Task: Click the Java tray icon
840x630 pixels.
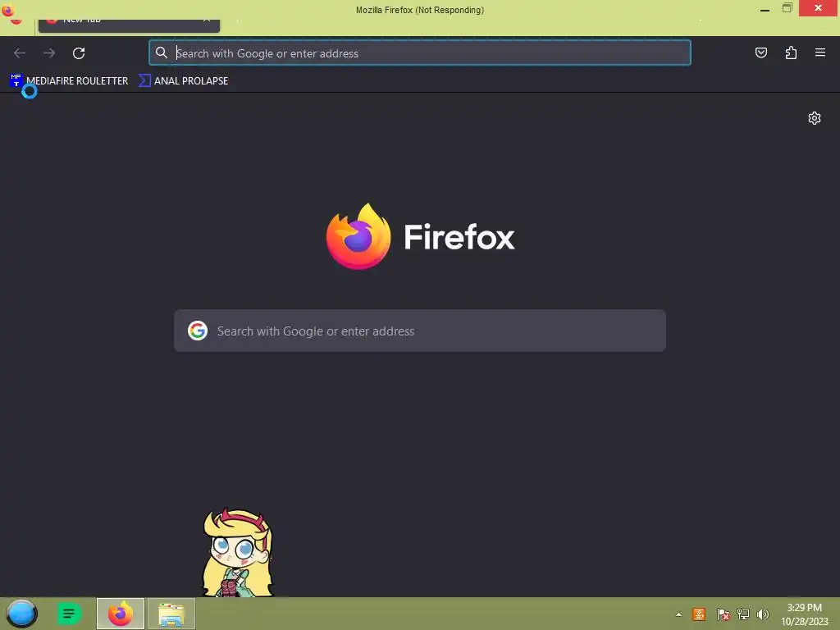Action: [699, 614]
